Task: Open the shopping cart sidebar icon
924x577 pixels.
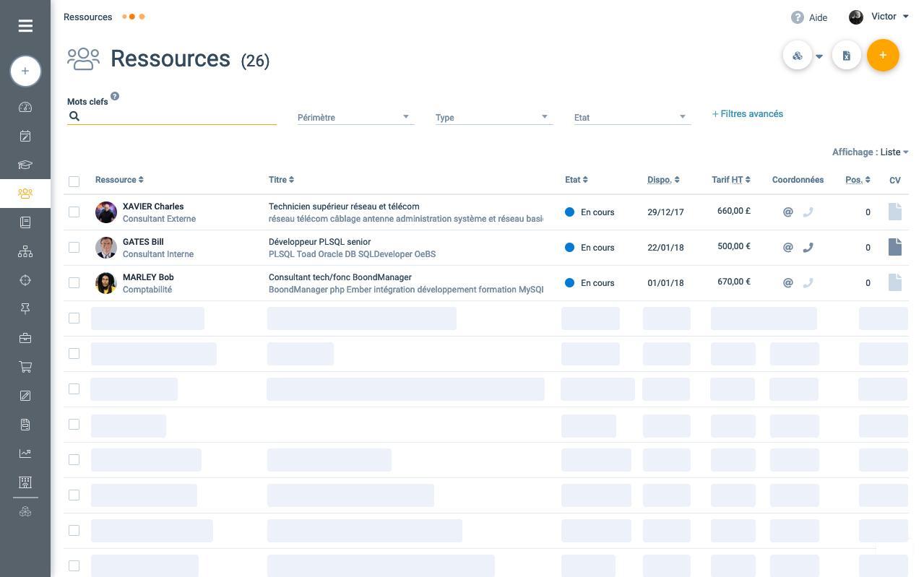Action: tap(25, 367)
